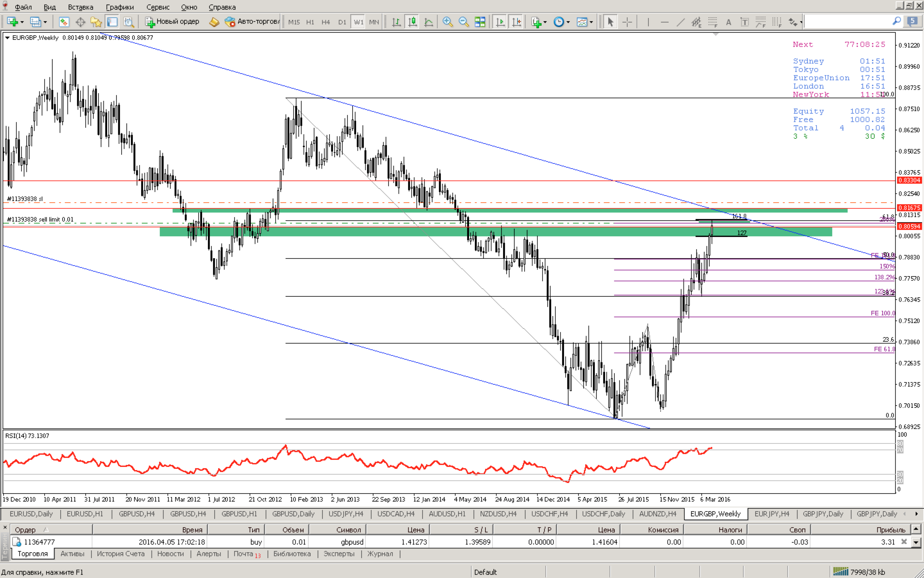Switch chart to Bar chart type
Viewport: 924px width, 578px height.
click(396, 22)
